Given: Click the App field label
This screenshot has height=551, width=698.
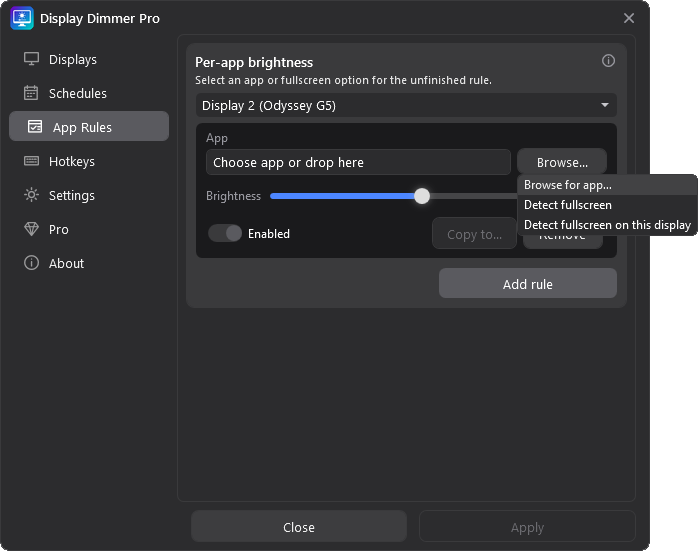Looking at the screenshot, I should coord(217,138).
